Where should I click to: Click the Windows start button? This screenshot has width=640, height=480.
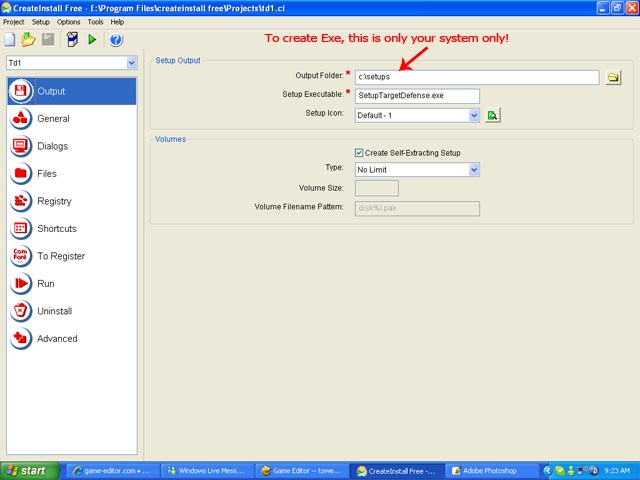(29, 471)
